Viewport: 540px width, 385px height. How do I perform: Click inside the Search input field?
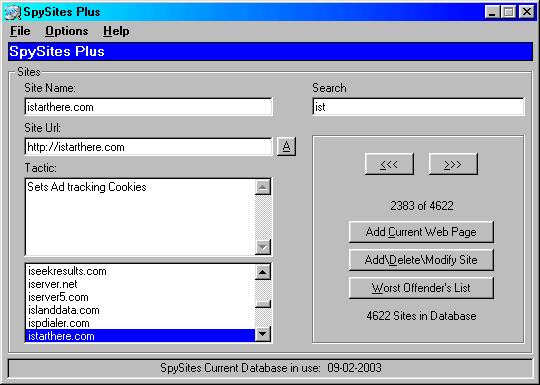(x=418, y=107)
